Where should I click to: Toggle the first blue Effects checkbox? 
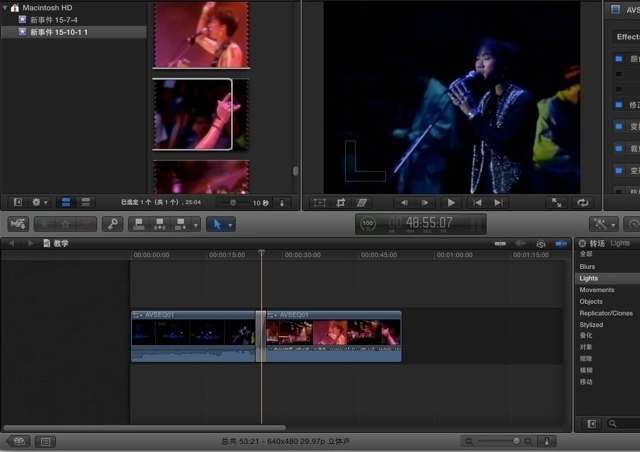(x=618, y=59)
